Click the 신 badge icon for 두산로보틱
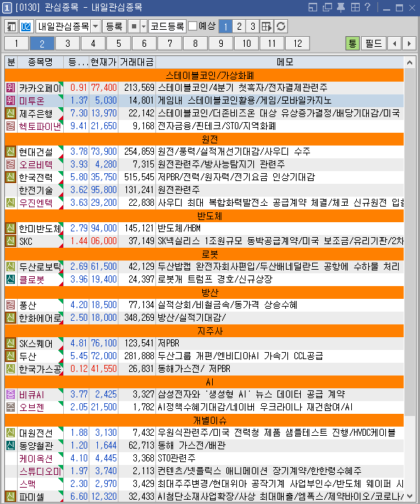This screenshot has width=420, height=504. [x=11, y=266]
